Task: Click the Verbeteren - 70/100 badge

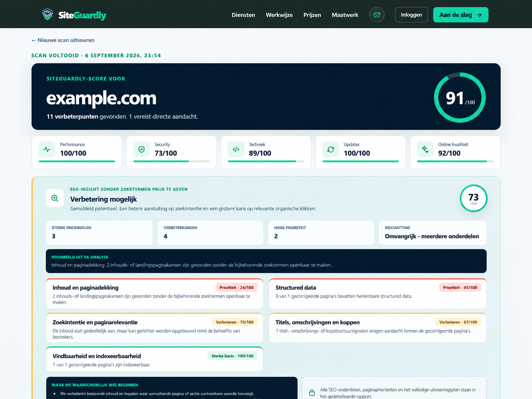Action: pos(235,322)
